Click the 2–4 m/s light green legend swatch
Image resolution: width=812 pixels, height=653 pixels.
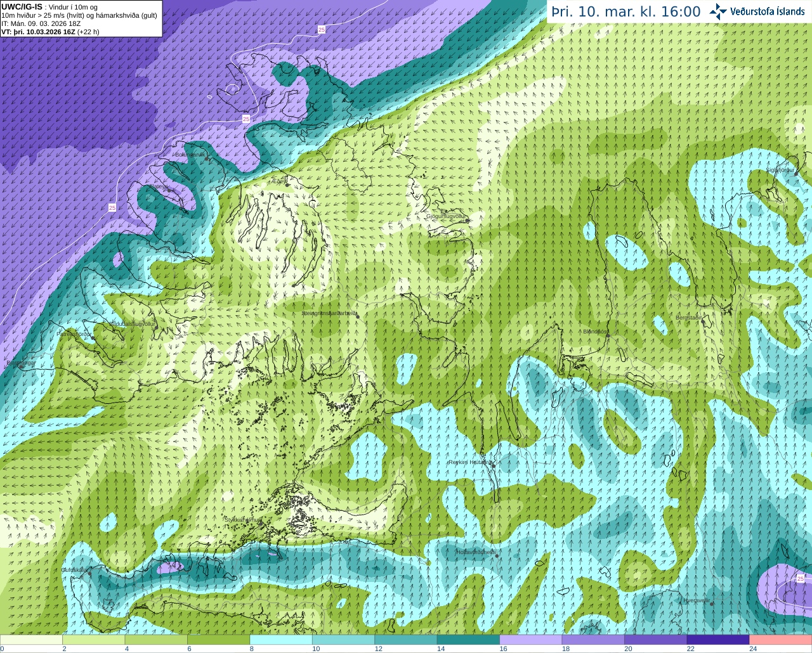[x=93, y=640]
